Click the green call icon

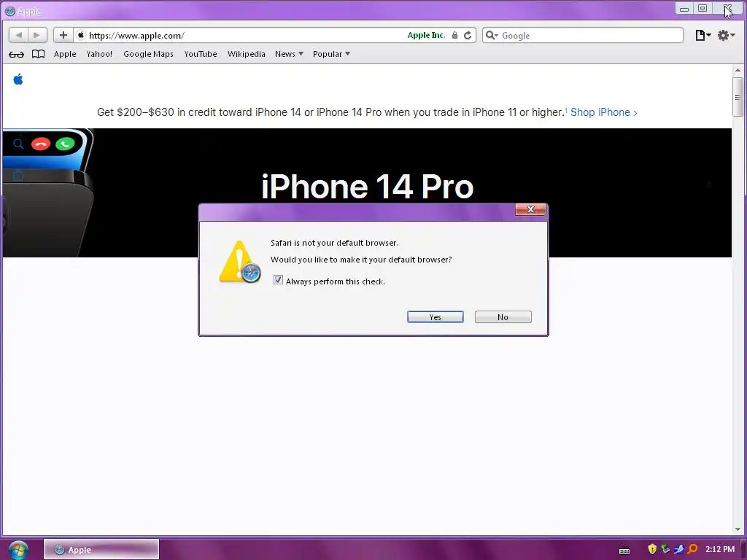[x=65, y=144]
